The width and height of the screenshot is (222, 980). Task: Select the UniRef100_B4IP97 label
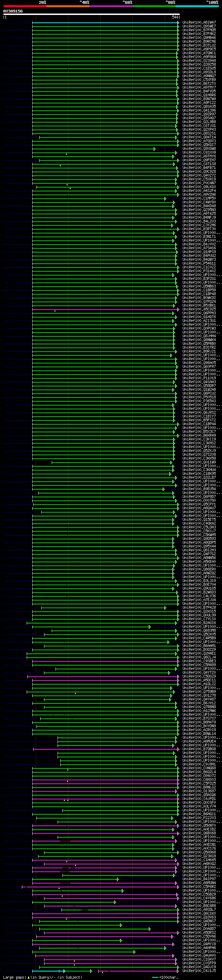pyautogui.click(x=199, y=879)
